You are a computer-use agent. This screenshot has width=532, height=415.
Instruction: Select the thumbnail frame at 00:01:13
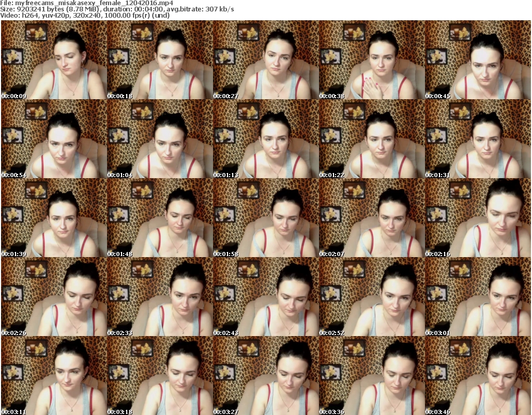(x=265, y=139)
